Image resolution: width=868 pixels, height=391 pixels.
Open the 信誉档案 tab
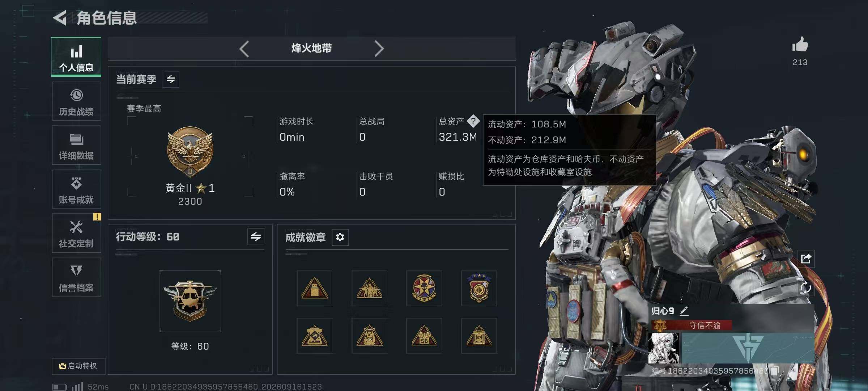coord(76,277)
